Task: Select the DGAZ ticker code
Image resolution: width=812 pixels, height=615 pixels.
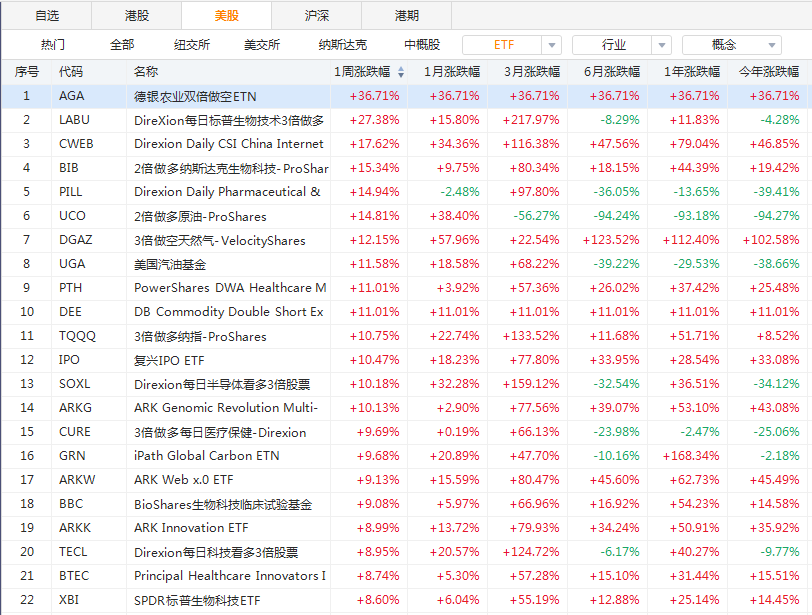Action: (76, 240)
